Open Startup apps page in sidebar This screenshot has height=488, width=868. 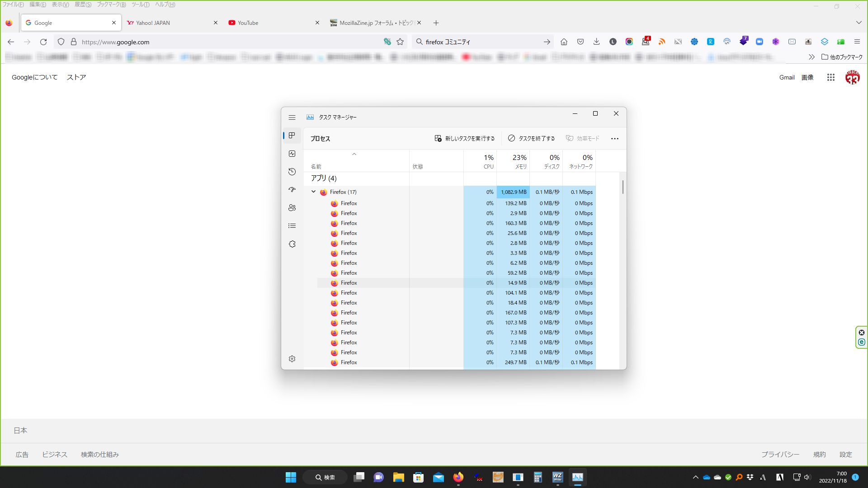(x=292, y=190)
